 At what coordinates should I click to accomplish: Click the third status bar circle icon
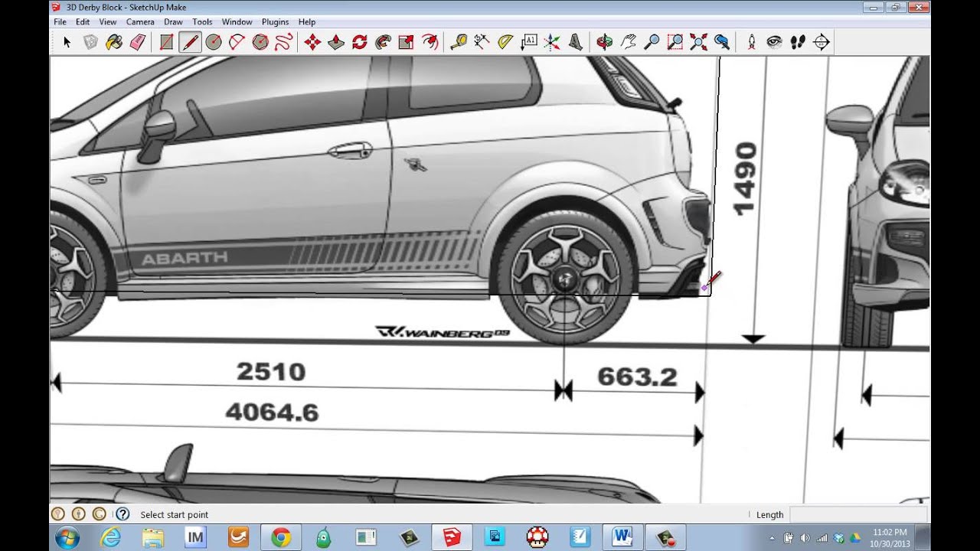[x=99, y=514]
